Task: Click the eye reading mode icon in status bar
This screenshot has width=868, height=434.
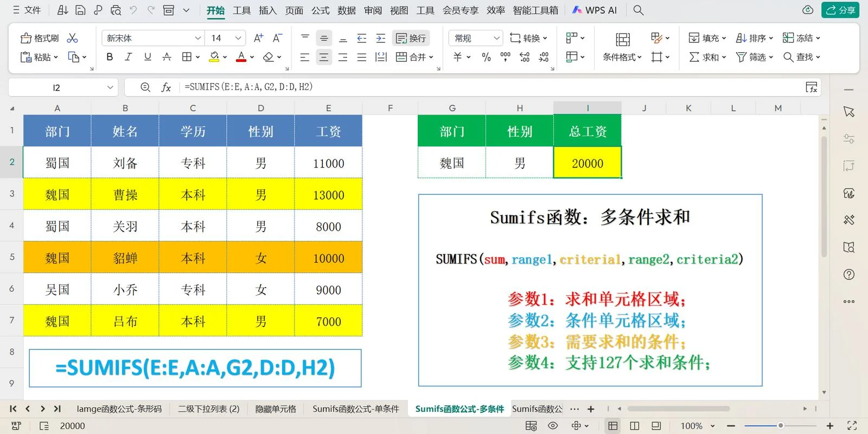Action: [553, 426]
